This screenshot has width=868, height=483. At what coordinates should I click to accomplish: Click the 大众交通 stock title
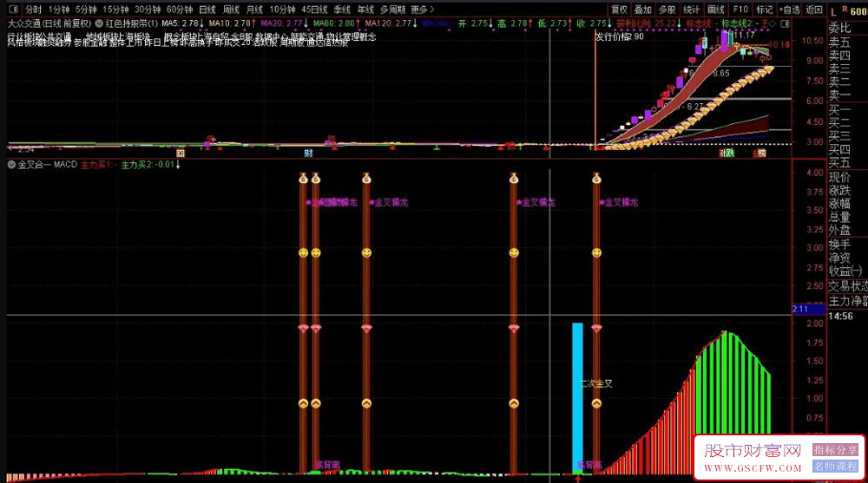(x=23, y=23)
